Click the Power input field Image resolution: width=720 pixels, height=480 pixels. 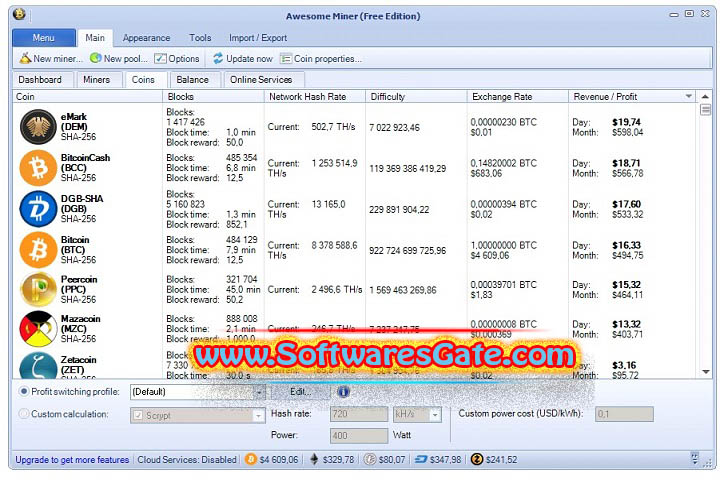(x=359, y=435)
